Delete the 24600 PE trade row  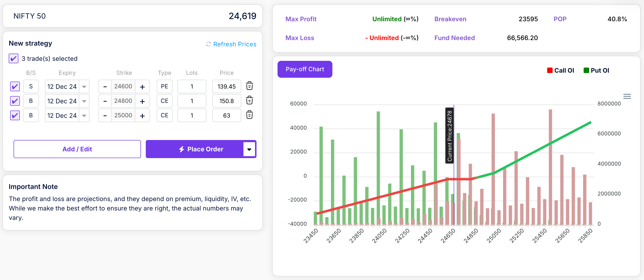(249, 86)
